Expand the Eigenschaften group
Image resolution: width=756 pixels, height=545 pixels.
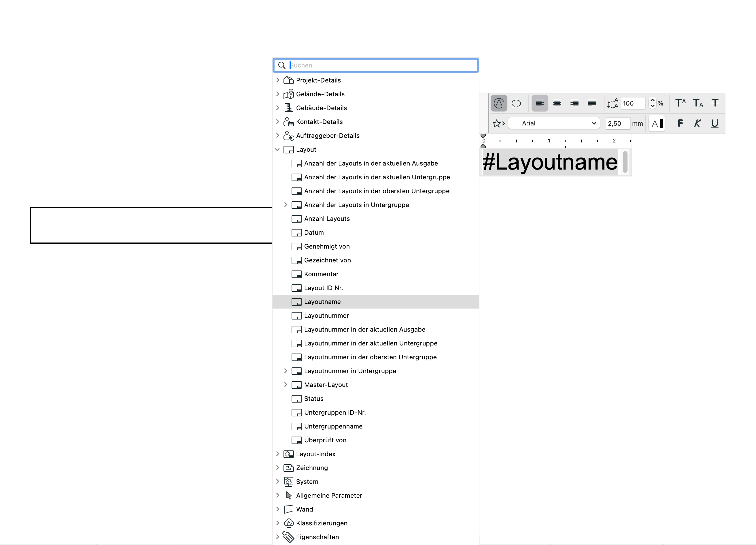[x=278, y=537]
